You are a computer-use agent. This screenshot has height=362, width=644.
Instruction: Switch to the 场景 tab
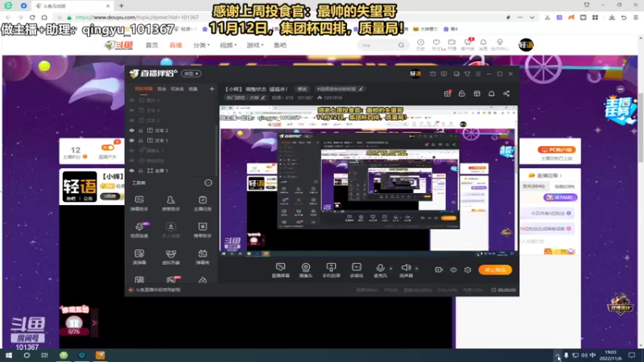pos(192,88)
